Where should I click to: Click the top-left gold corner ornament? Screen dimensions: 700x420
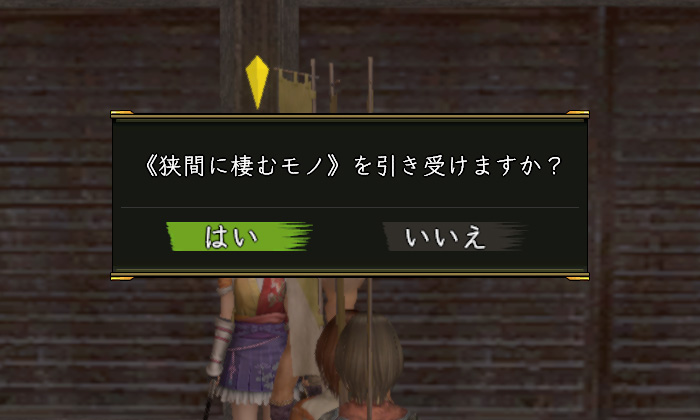(x=121, y=112)
